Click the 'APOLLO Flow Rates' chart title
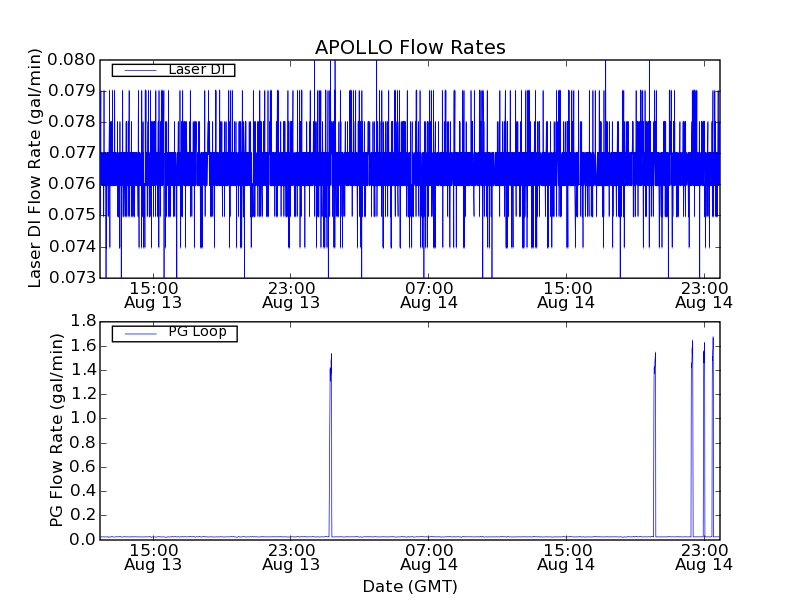Image resolution: width=800 pixels, height=600 pixels. point(410,48)
